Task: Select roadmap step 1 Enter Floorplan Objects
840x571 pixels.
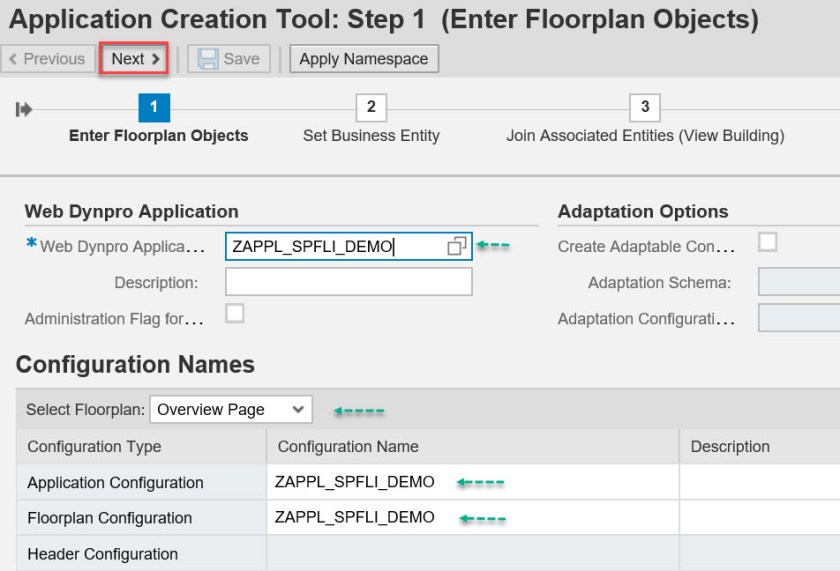Action: click(x=154, y=108)
